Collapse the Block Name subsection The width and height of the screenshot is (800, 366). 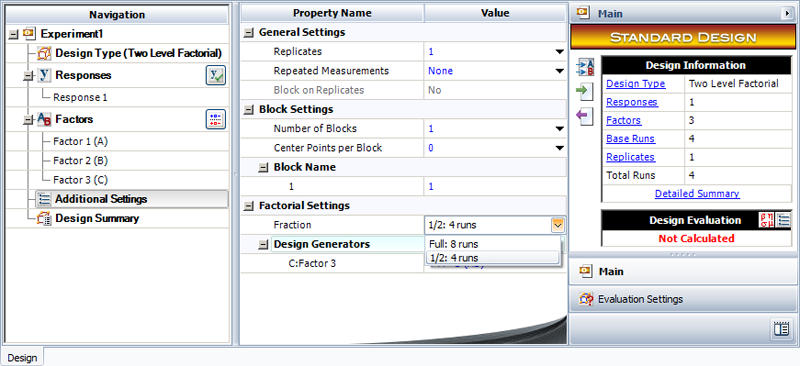tap(263, 167)
